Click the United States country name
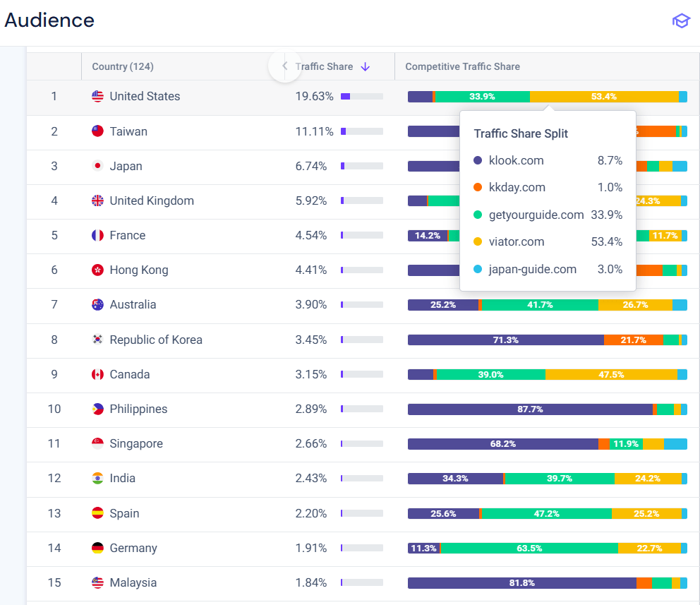 point(145,97)
